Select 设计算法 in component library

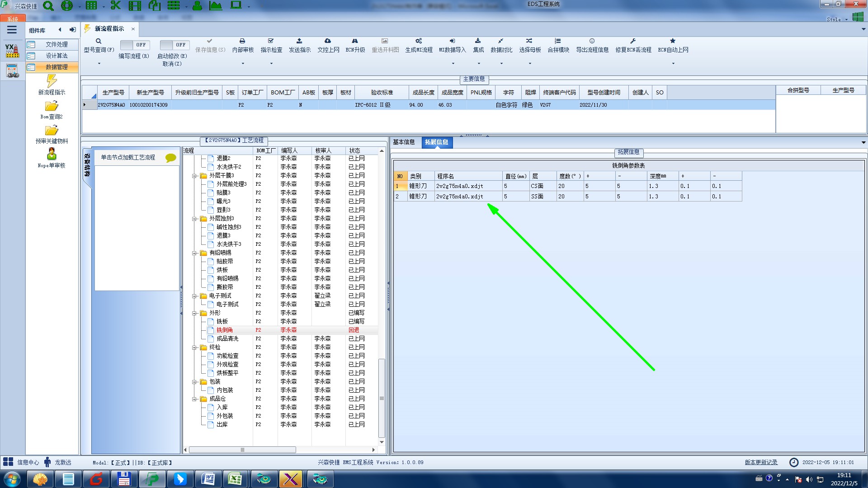[57, 56]
